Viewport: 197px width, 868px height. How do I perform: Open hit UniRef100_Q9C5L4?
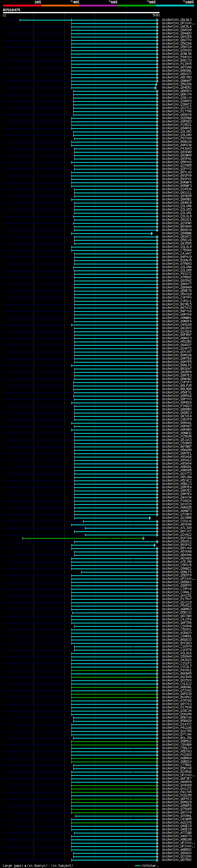coord(177,26)
